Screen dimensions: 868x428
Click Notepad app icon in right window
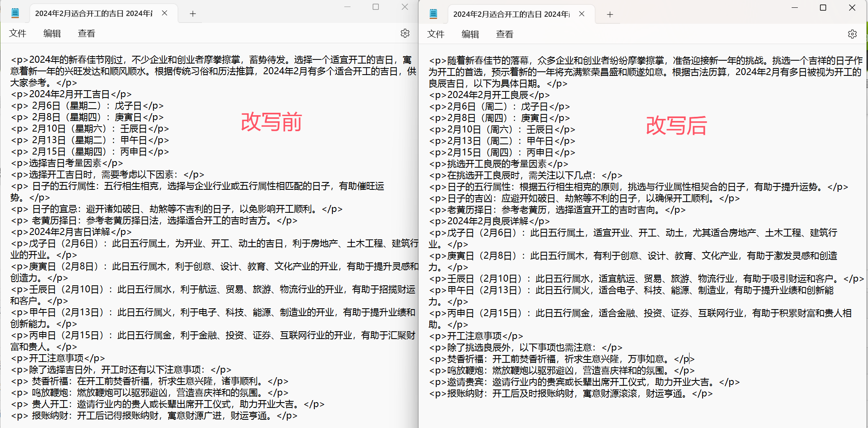433,14
